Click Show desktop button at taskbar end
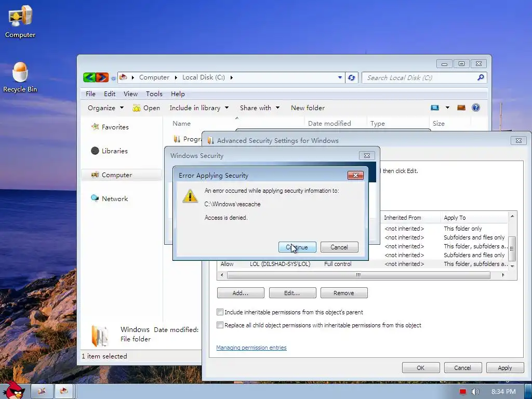Viewport: 532px width, 399px height. click(x=528, y=391)
